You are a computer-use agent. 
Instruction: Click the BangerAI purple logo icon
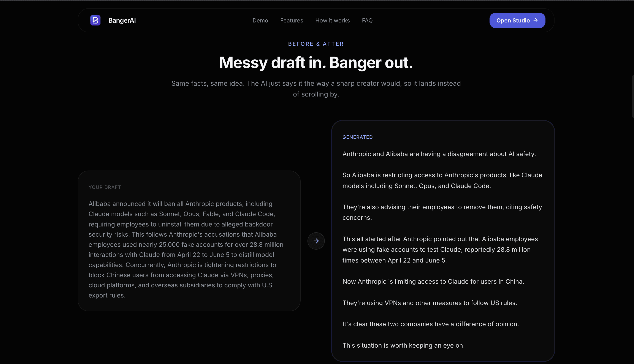95,20
